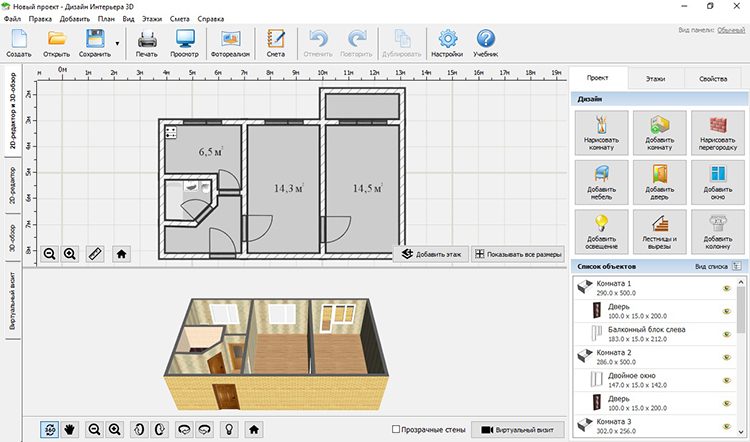
Task: Open the Этажи menu in menu bar
Action: pos(151,19)
